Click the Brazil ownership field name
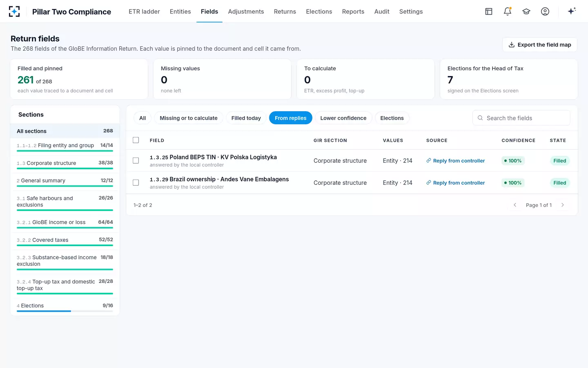This screenshot has width=588, height=368. pyautogui.click(x=219, y=179)
